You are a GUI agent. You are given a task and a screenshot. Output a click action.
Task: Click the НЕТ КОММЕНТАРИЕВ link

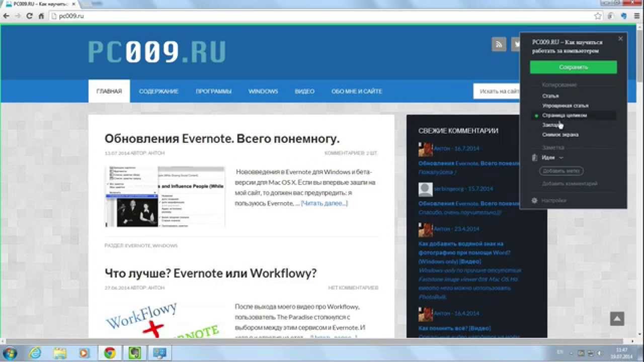353,288
